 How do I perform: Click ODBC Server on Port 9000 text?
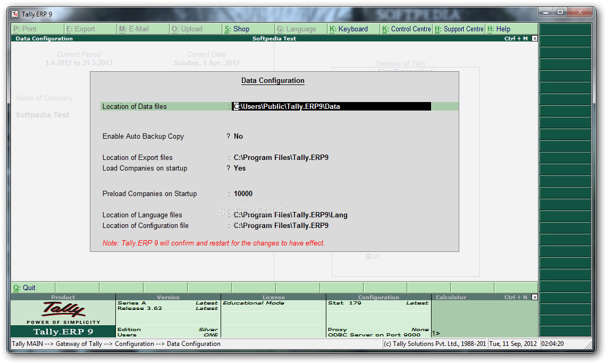click(374, 335)
